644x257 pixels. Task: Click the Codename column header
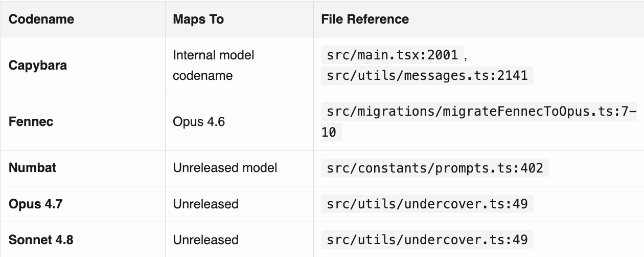click(x=41, y=19)
